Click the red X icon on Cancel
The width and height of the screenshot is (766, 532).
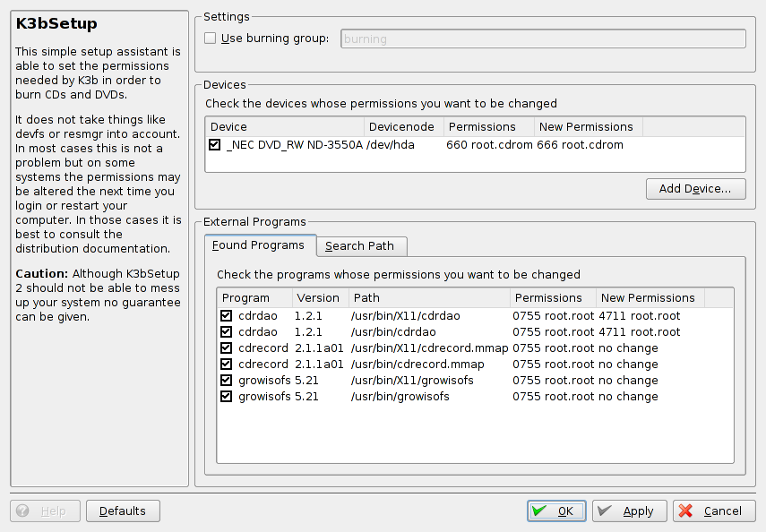point(686,511)
